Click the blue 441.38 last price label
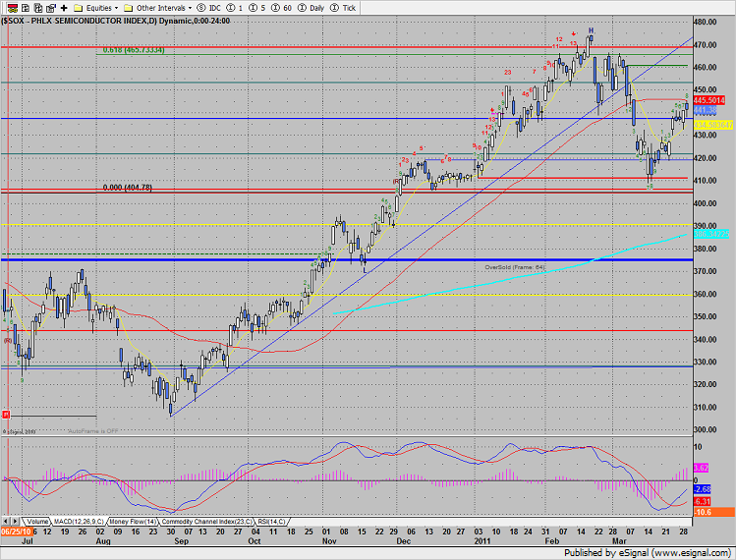736x560 pixels. pyautogui.click(x=705, y=110)
